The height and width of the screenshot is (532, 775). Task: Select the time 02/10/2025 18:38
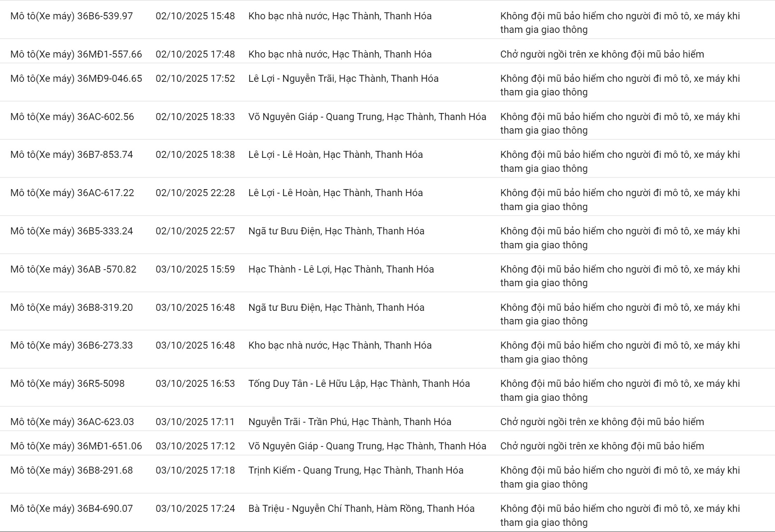pyautogui.click(x=195, y=155)
